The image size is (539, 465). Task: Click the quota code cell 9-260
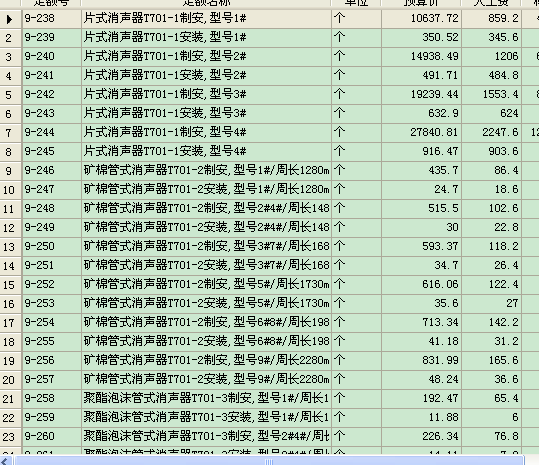[52, 436]
